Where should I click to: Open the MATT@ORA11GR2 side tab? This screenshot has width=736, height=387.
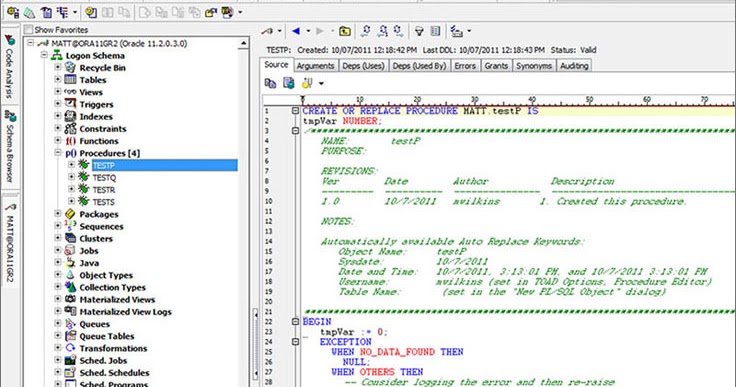click(x=9, y=243)
